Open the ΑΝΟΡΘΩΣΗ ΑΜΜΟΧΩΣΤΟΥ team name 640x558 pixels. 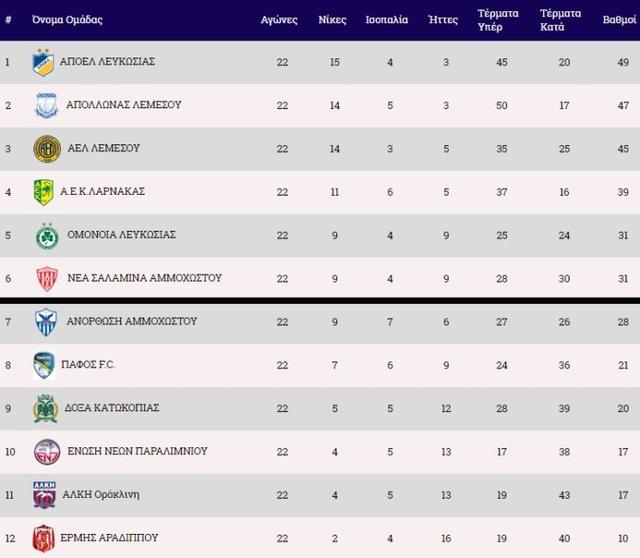click(130, 322)
